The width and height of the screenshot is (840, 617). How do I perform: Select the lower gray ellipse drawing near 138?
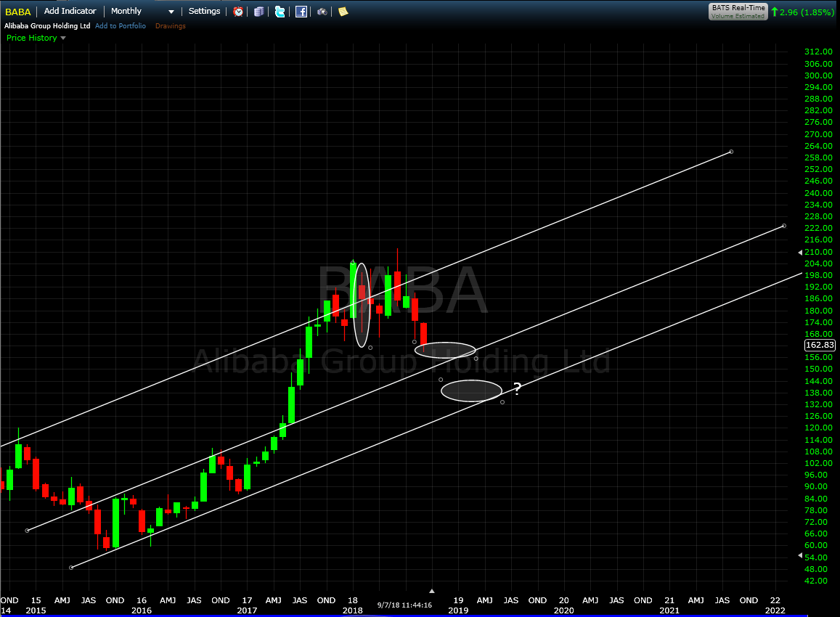coord(471,391)
